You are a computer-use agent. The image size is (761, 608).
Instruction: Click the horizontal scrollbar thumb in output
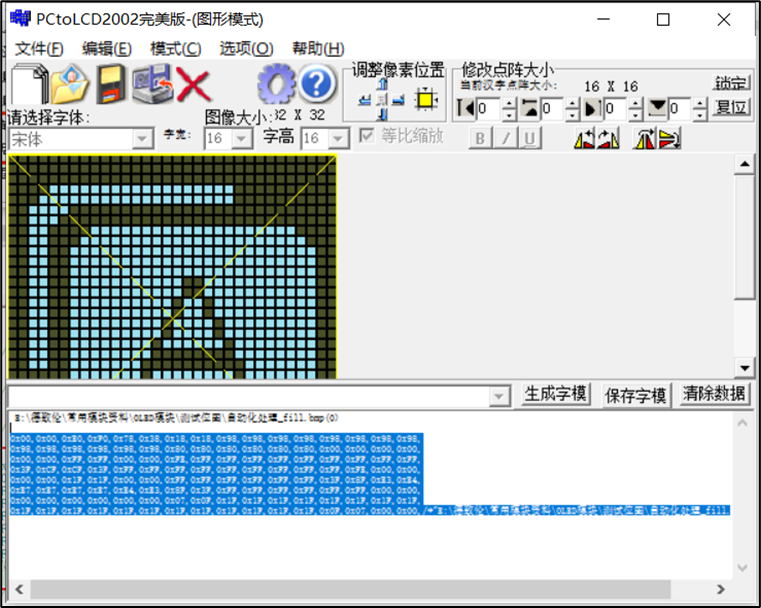pyautogui.click(x=350, y=589)
